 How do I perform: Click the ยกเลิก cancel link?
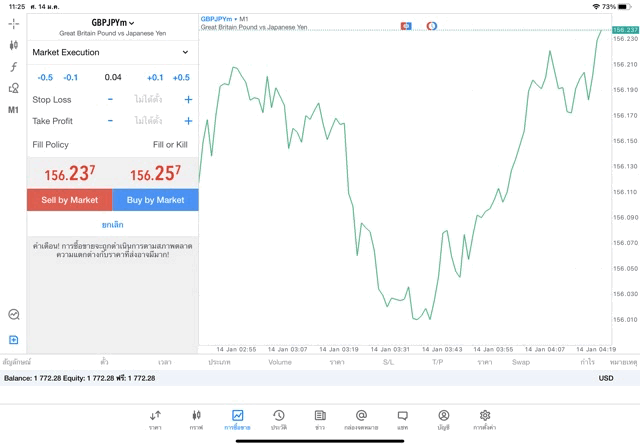113,225
